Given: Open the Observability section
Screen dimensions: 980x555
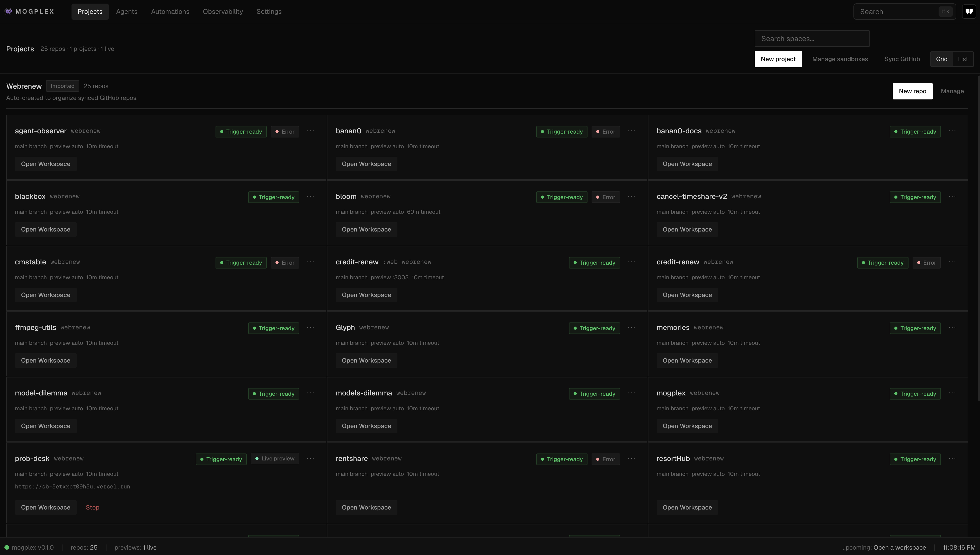Looking at the screenshot, I should pyautogui.click(x=223, y=12).
